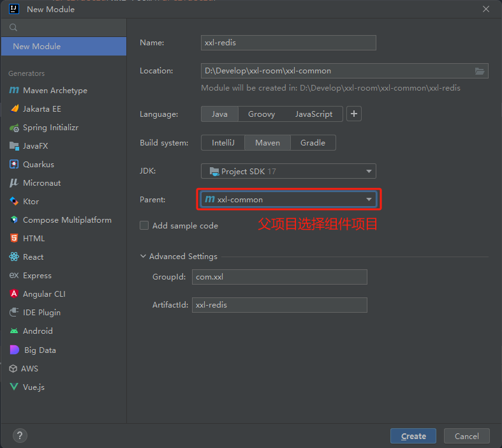Choose the React generator icon

click(14, 257)
